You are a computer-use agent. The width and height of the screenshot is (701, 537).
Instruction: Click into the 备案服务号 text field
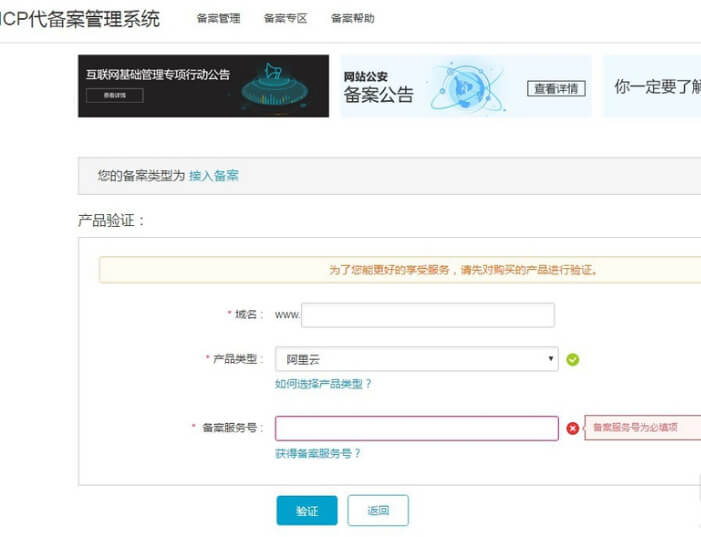[x=416, y=428]
